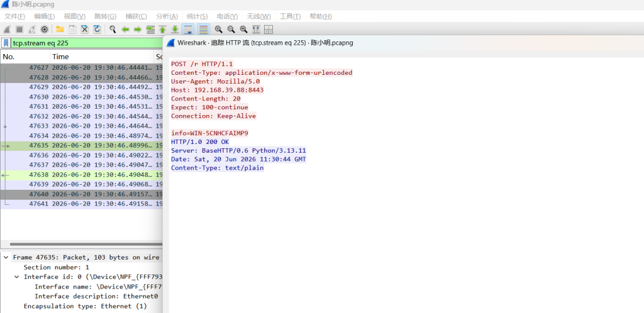644x313 pixels.
Task: Select packet row 47632
Action: click(81, 116)
